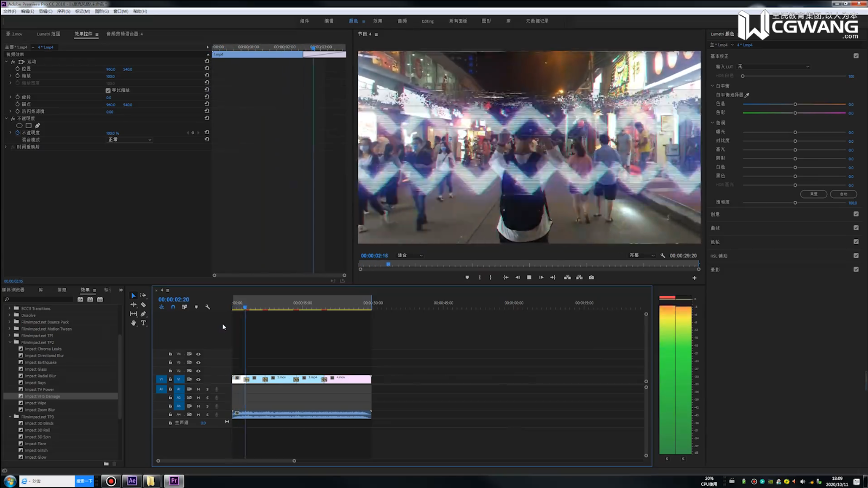
Task: Add a marker in the timeline header
Action: (197, 307)
